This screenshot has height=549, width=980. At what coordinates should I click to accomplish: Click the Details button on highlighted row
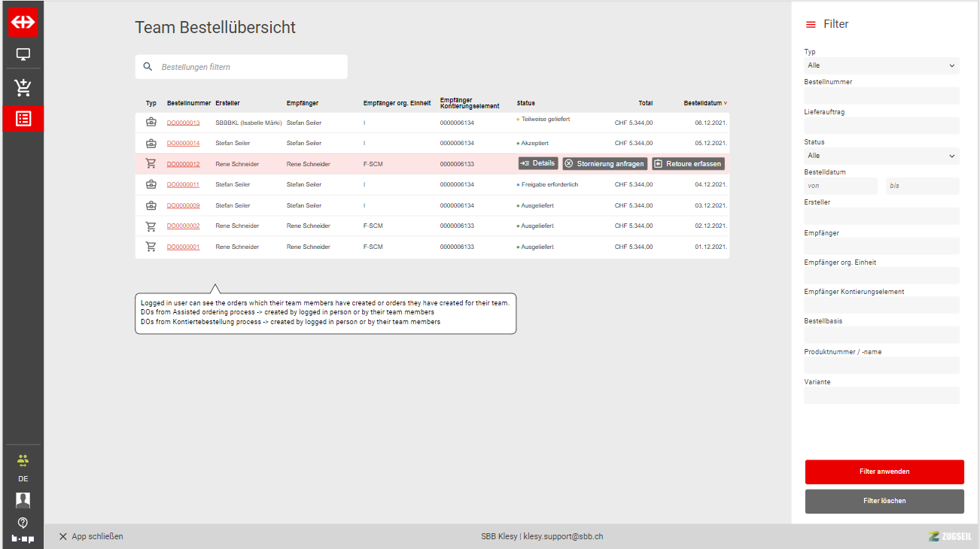[x=538, y=163]
